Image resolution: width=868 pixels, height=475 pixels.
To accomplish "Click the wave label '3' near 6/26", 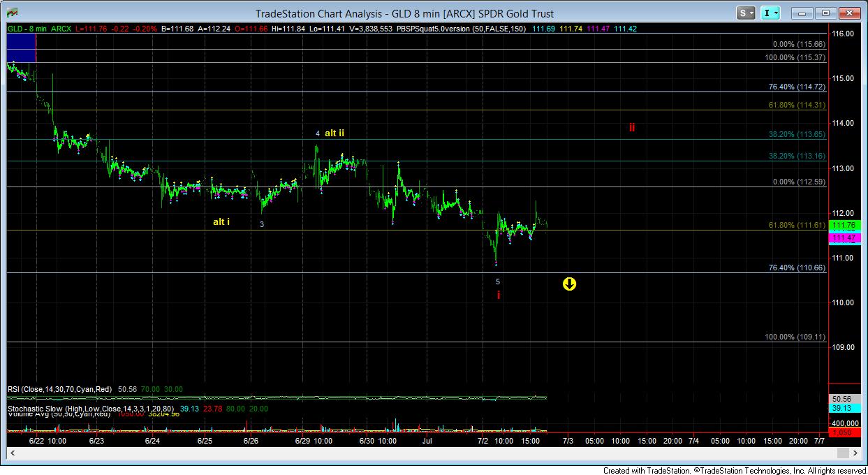I will (262, 224).
